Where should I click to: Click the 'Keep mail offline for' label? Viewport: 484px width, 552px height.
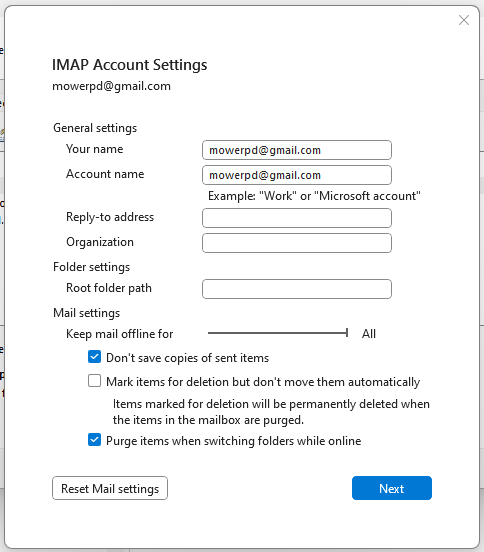120,334
